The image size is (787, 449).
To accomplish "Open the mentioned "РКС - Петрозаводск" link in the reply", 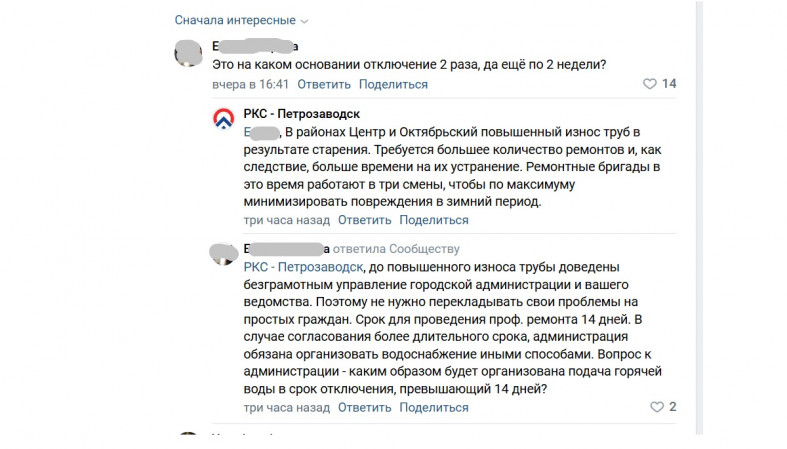I will click(303, 267).
